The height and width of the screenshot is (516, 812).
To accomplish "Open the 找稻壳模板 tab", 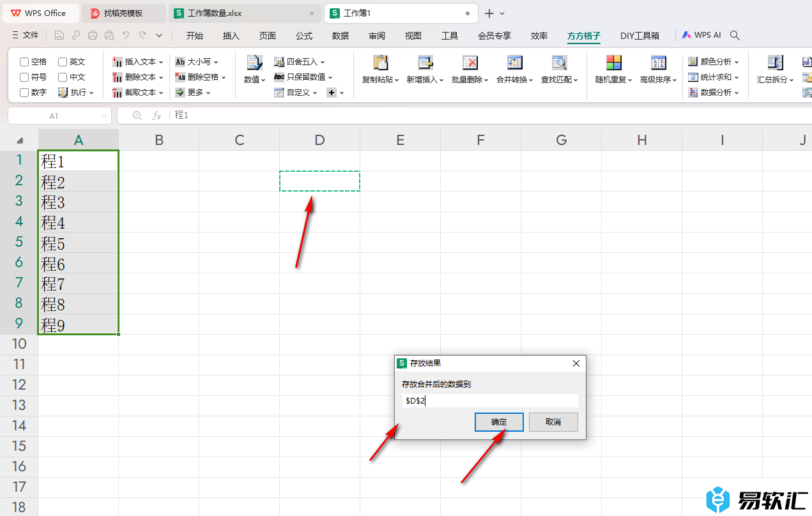I will (x=123, y=13).
